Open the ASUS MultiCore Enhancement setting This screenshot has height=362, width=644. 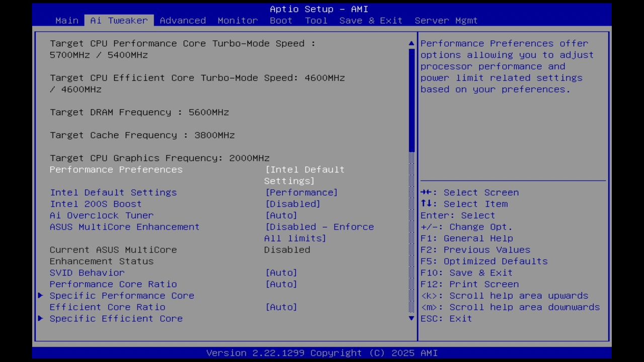point(124,227)
